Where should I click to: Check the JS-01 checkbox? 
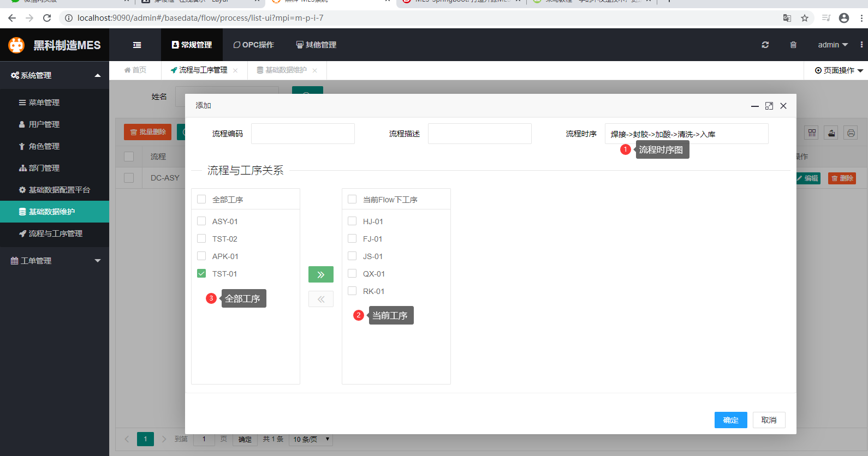(x=352, y=256)
